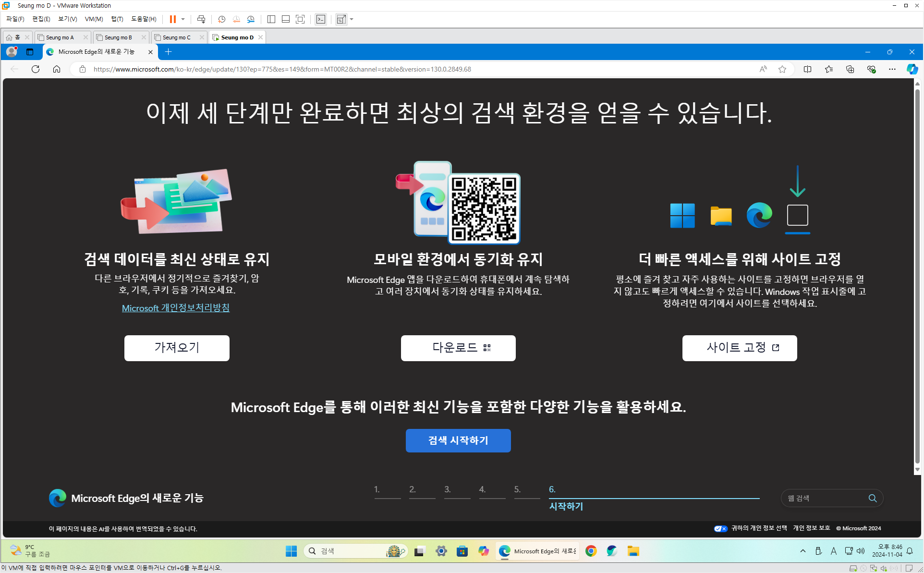The height and width of the screenshot is (573, 924).
Task: Toggle the privacy choices opt-out icon
Action: click(x=720, y=528)
